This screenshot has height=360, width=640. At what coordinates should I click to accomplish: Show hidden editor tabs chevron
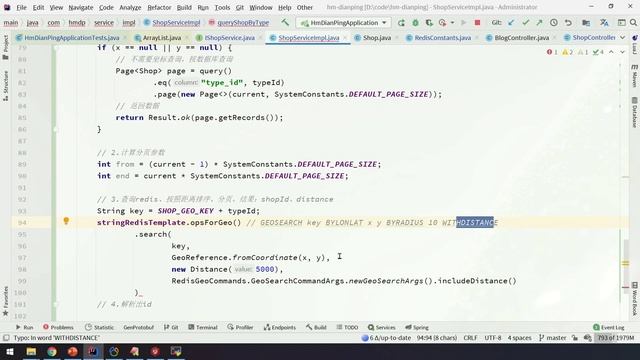[x=622, y=38]
